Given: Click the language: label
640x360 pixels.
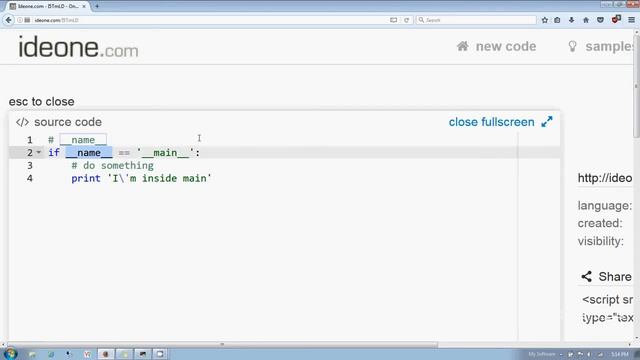Looking at the screenshot, I should click(604, 205).
